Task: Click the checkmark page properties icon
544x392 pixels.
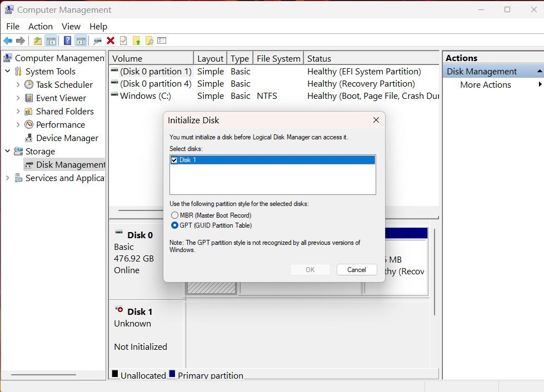Action: pyautogui.click(x=123, y=41)
